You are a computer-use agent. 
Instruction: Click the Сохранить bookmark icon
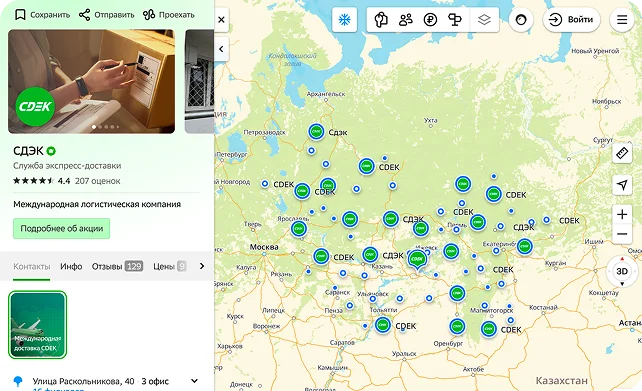point(20,15)
